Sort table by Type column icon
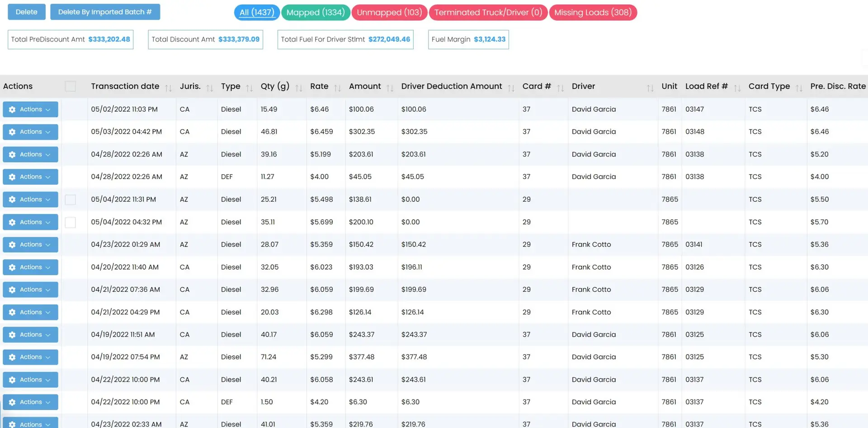Viewport: 868px width, 428px height. pyautogui.click(x=249, y=88)
